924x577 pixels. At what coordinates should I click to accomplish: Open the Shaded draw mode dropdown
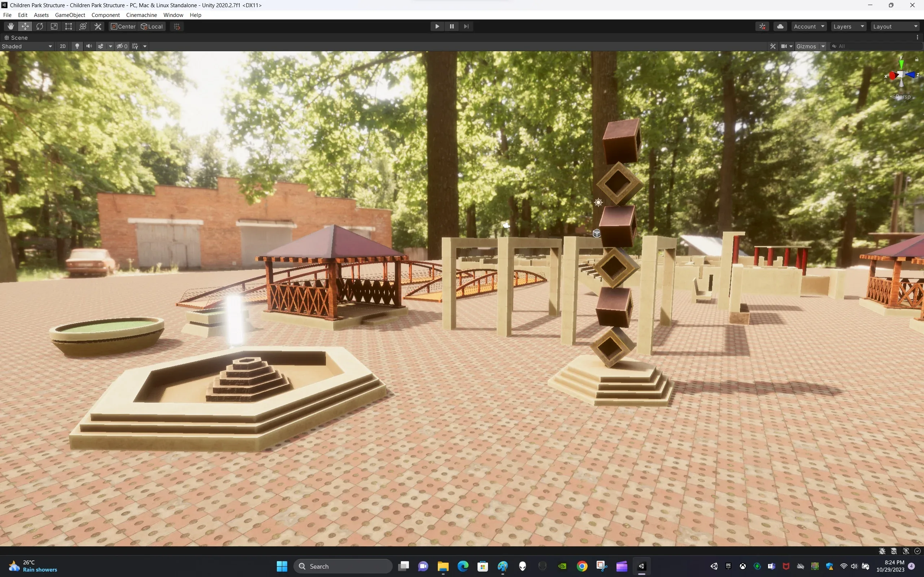click(x=27, y=46)
